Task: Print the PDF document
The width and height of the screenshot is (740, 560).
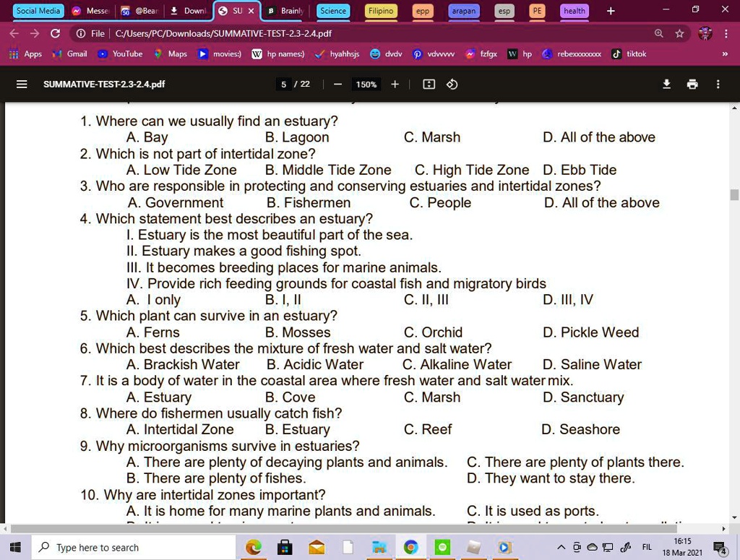Action: [x=692, y=84]
